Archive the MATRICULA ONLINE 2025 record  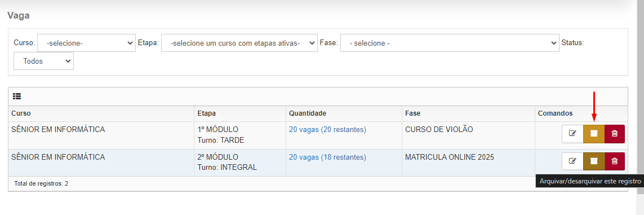click(594, 161)
